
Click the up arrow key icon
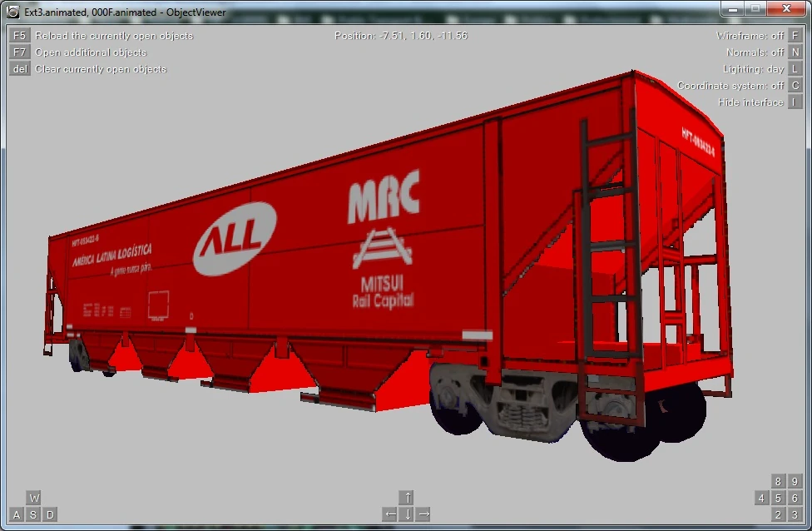point(407,498)
